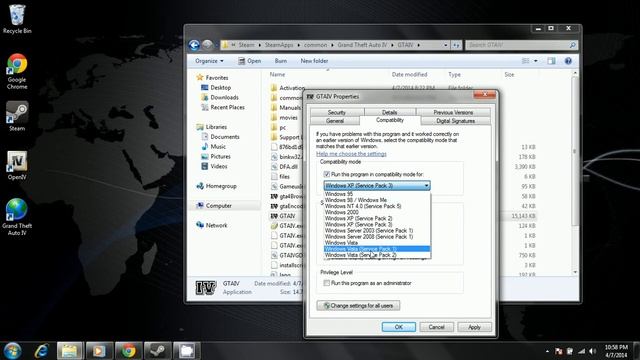Switch to the Details tab
Image resolution: width=640 pixels, height=360 pixels.
[x=390, y=112]
